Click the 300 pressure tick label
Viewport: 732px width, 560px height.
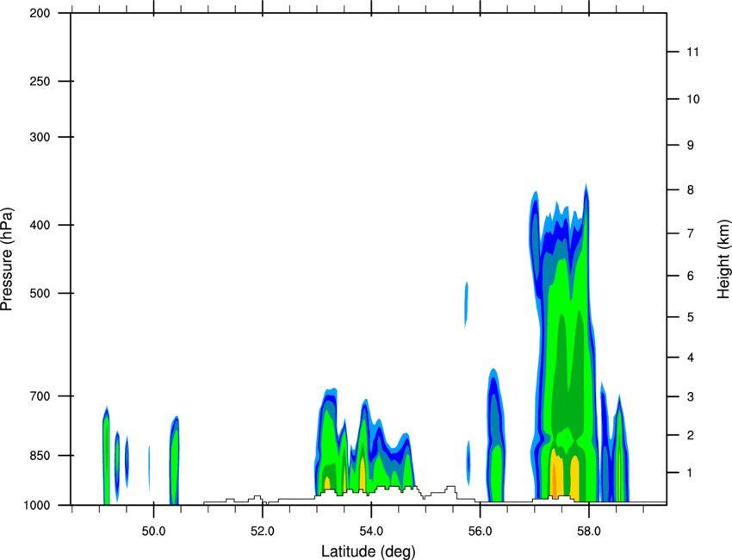(x=40, y=137)
